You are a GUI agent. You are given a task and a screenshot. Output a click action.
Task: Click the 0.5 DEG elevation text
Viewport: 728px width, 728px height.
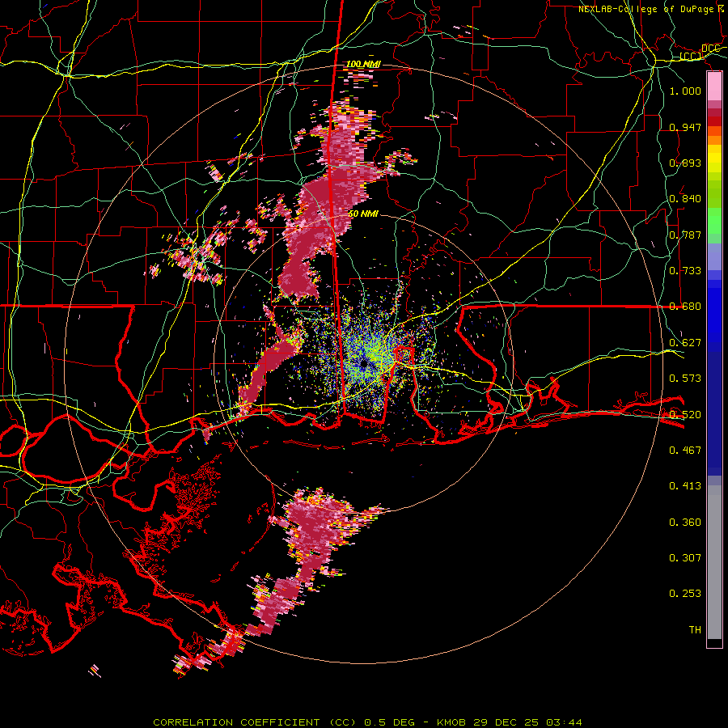[390, 722]
